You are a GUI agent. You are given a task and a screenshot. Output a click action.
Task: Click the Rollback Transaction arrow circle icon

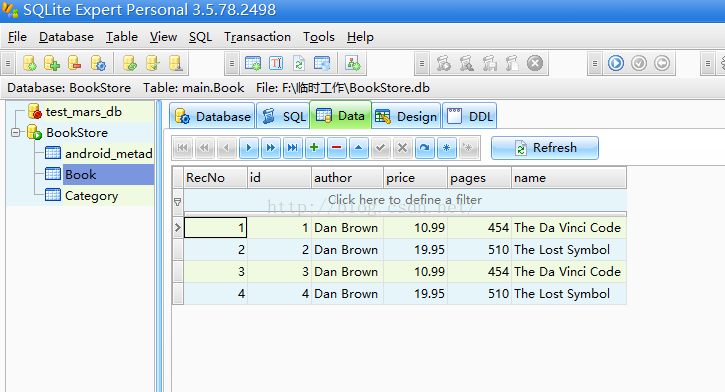(x=662, y=63)
